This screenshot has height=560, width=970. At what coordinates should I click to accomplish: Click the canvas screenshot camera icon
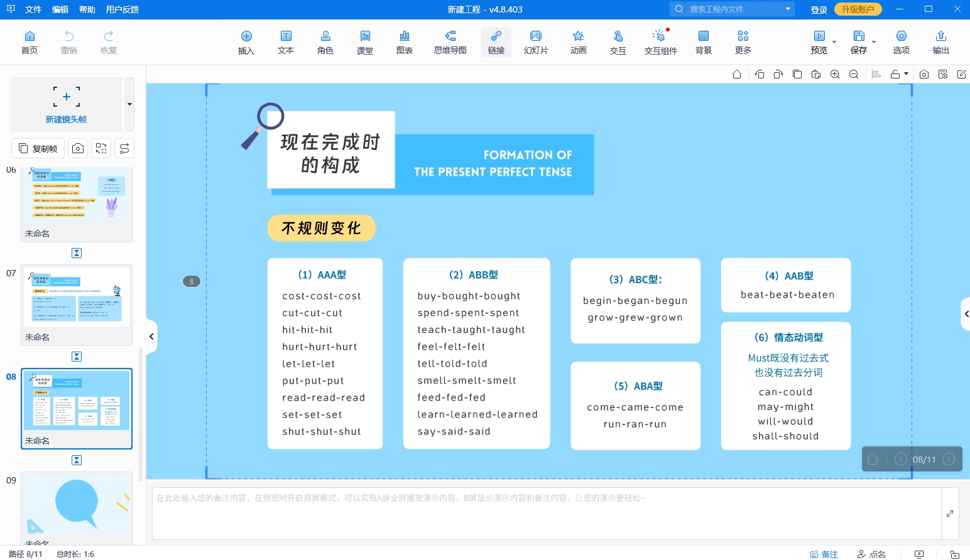[924, 74]
